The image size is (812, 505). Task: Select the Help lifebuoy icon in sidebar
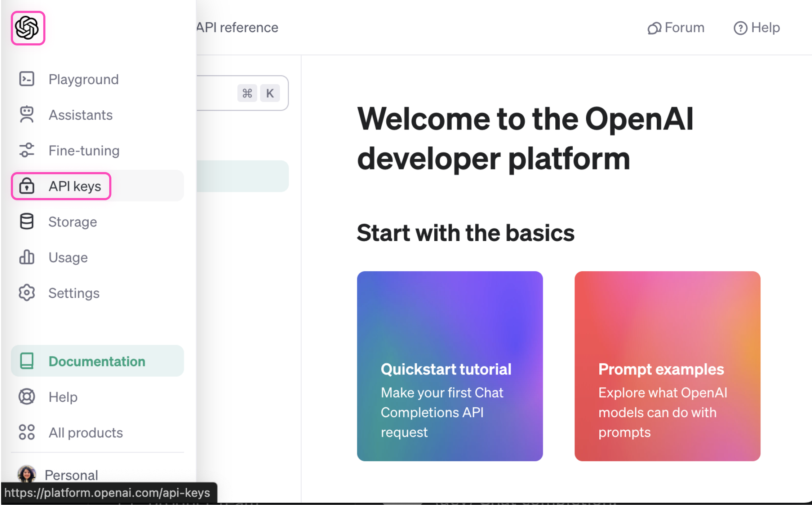point(27,396)
